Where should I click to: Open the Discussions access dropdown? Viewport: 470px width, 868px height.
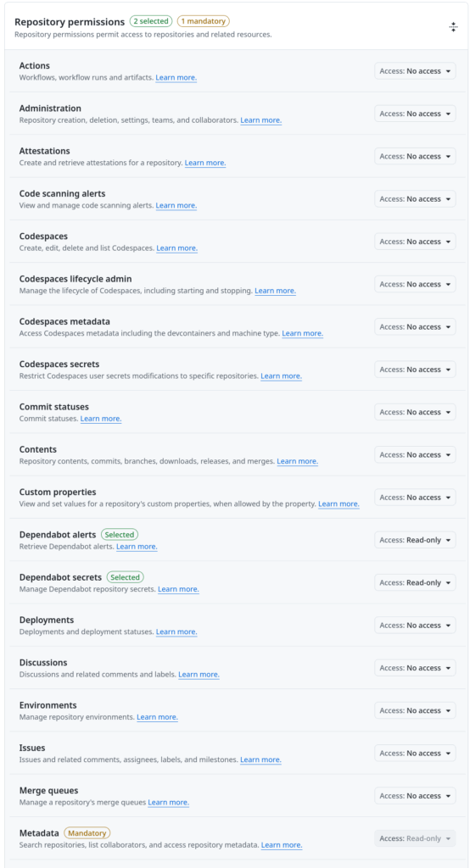pyautogui.click(x=415, y=668)
